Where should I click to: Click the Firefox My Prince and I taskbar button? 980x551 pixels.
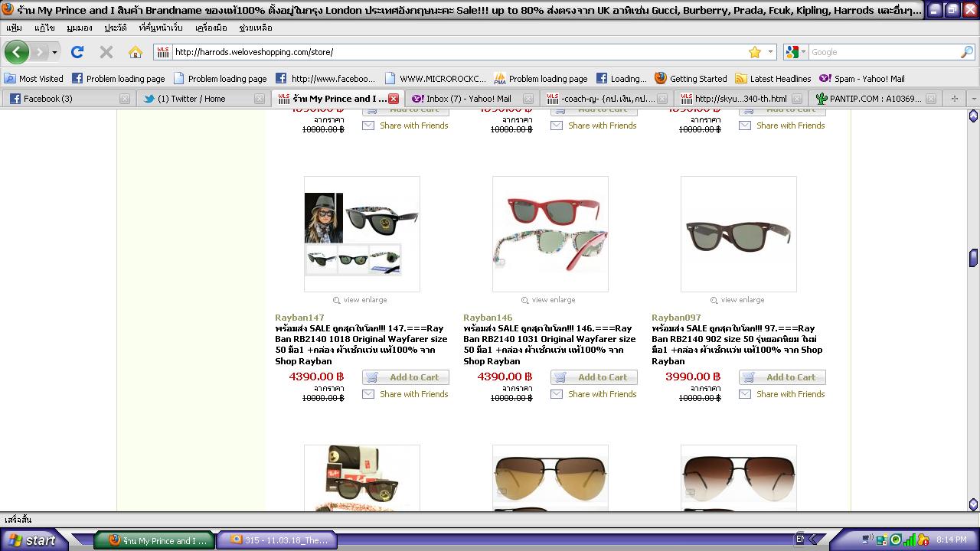(154, 540)
